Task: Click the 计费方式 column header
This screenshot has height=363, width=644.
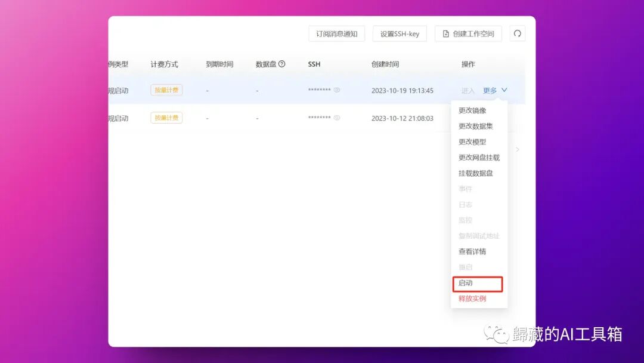Action: click(x=165, y=64)
